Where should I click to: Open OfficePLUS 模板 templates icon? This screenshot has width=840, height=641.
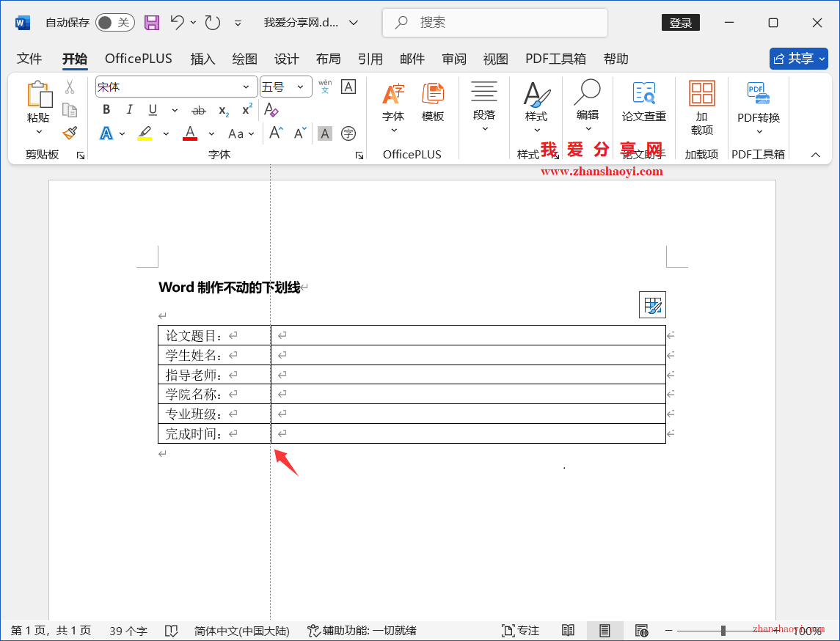pyautogui.click(x=432, y=103)
